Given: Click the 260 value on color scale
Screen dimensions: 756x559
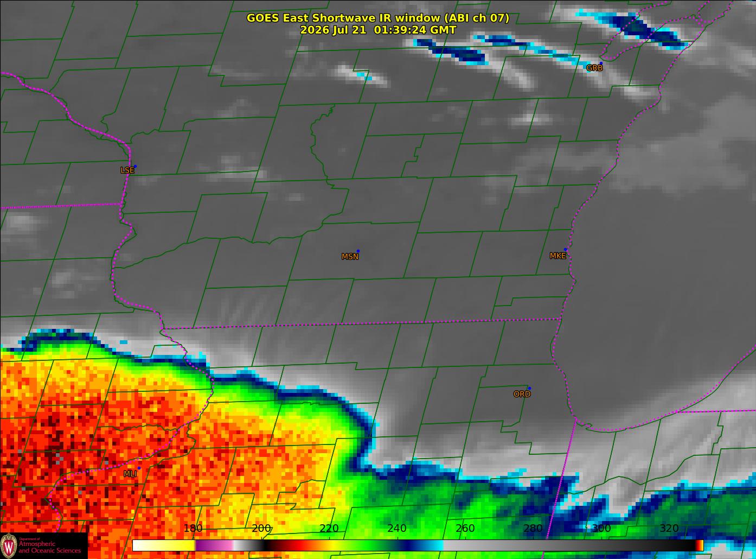Looking at the screenshot, I should coord(465,529).
